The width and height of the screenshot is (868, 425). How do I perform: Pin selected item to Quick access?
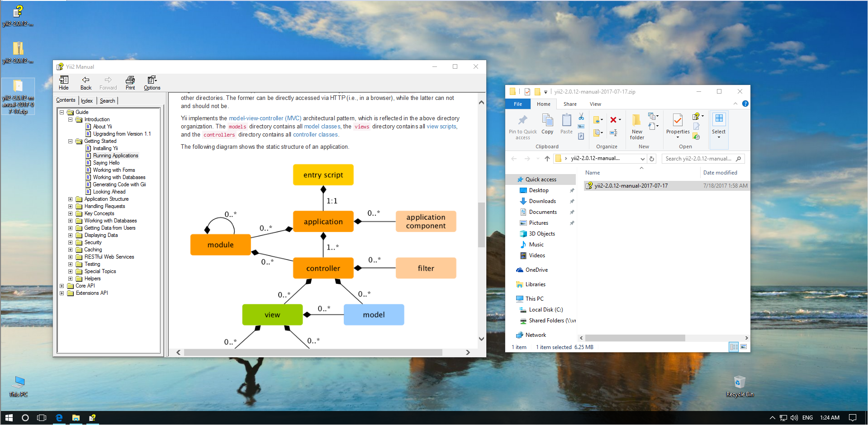(x=522, y=127)
